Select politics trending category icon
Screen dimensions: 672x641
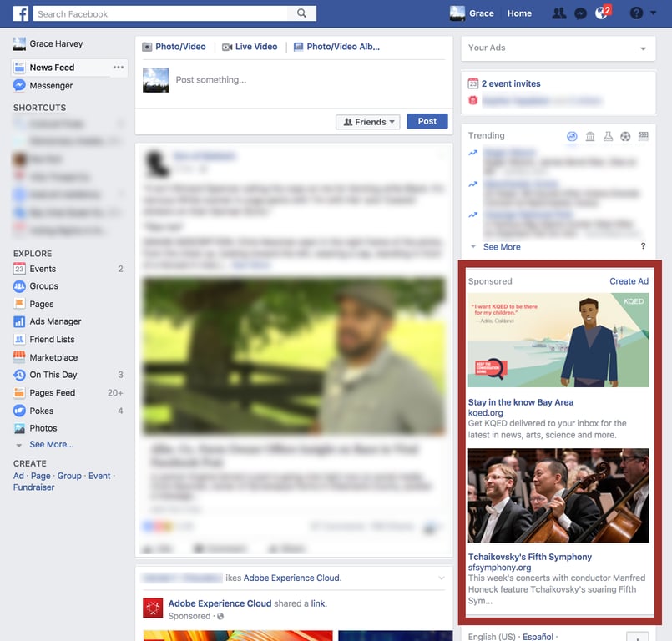(x=590, y=136)
